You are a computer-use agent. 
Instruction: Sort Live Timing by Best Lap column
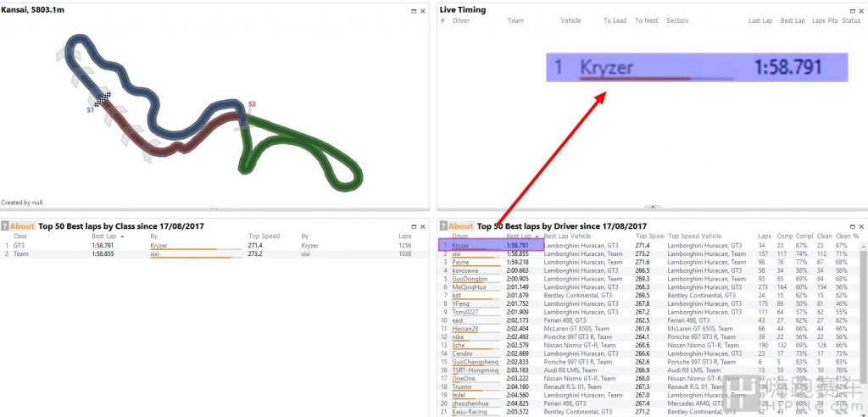793,20
